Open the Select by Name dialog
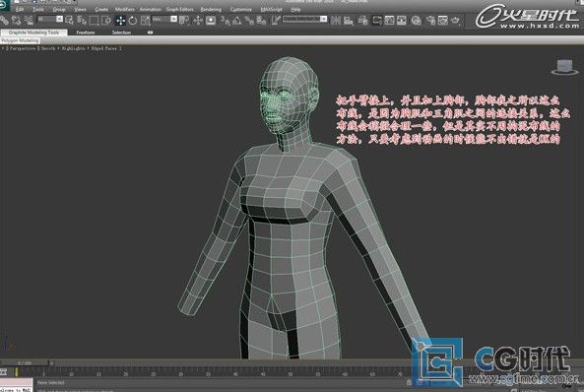Viewport: 584px width, 392px height. 82,21
